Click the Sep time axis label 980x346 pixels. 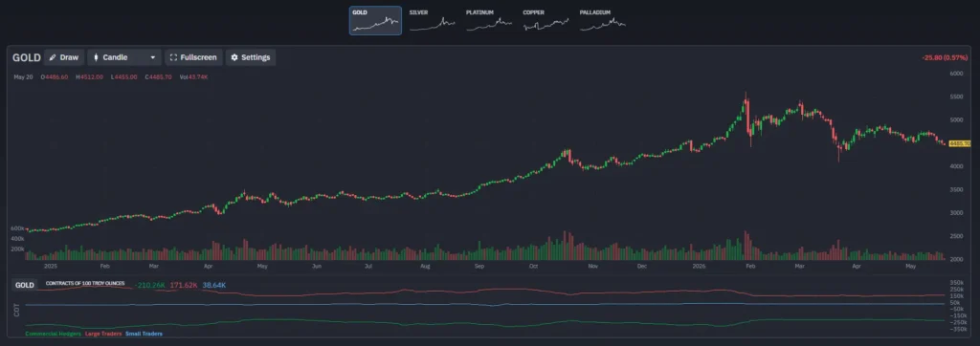[x=479, y=266]
